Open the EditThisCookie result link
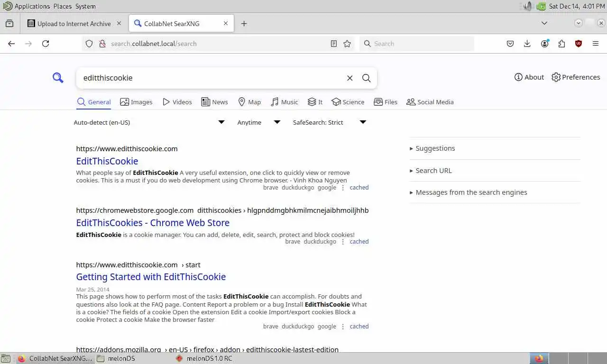 click(x=107, y=161)
